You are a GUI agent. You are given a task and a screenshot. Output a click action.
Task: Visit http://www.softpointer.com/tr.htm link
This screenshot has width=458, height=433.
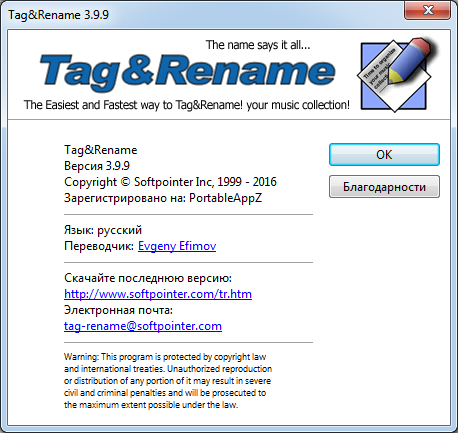coord(158,294)
